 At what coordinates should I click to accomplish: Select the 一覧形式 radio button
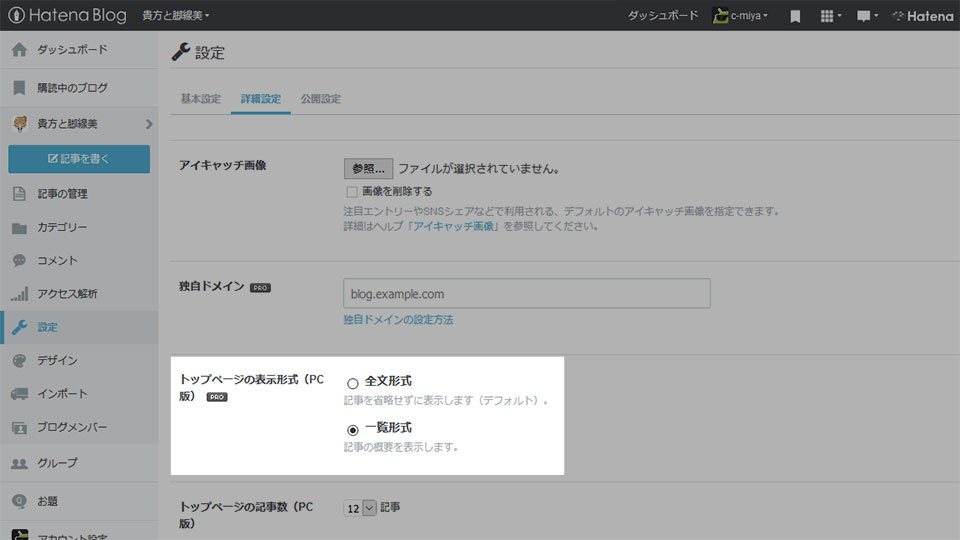(352, 430)
